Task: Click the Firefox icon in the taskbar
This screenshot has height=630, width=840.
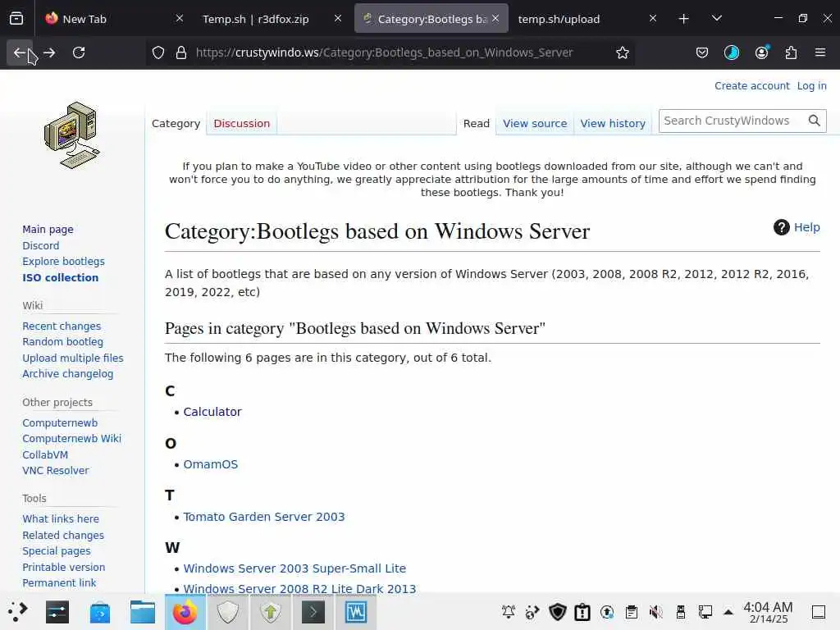Action: point(185,612)
